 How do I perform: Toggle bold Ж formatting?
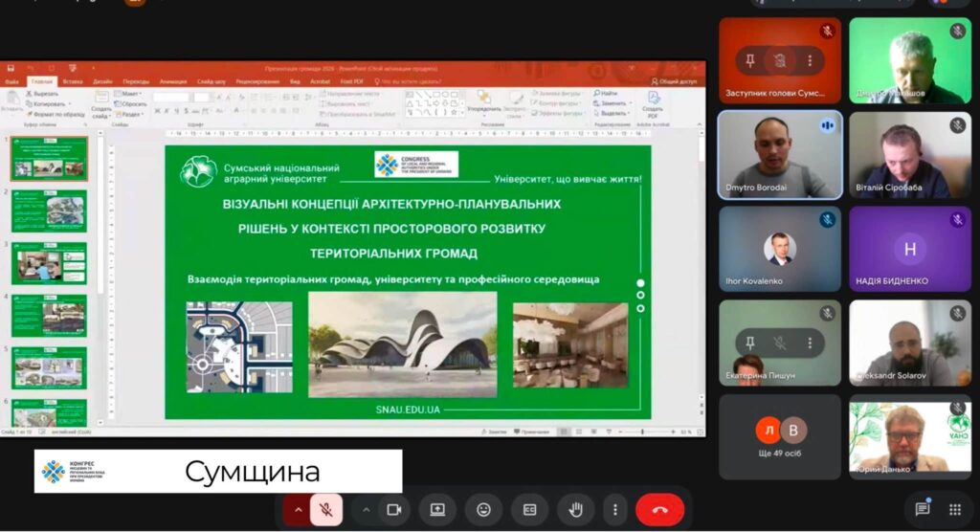pyautogui.click(x=158, y=111)
